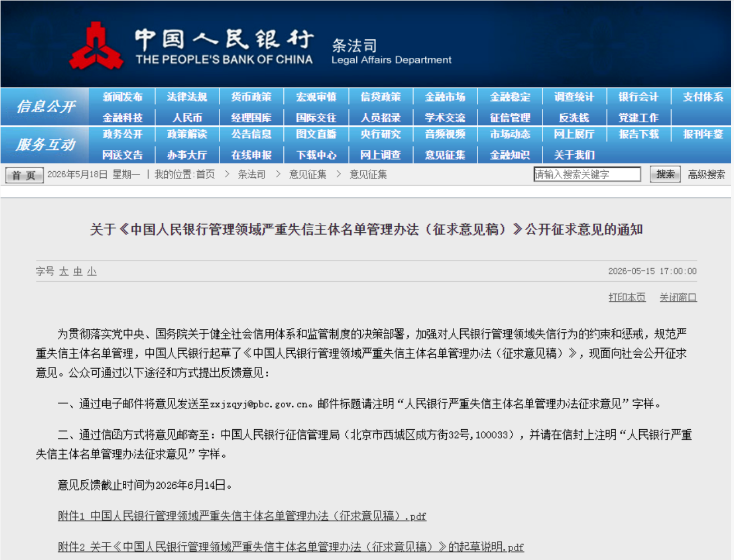734x560 pixels.
Task: Go to 货币政策 section
Action: [x=251, y=97]
